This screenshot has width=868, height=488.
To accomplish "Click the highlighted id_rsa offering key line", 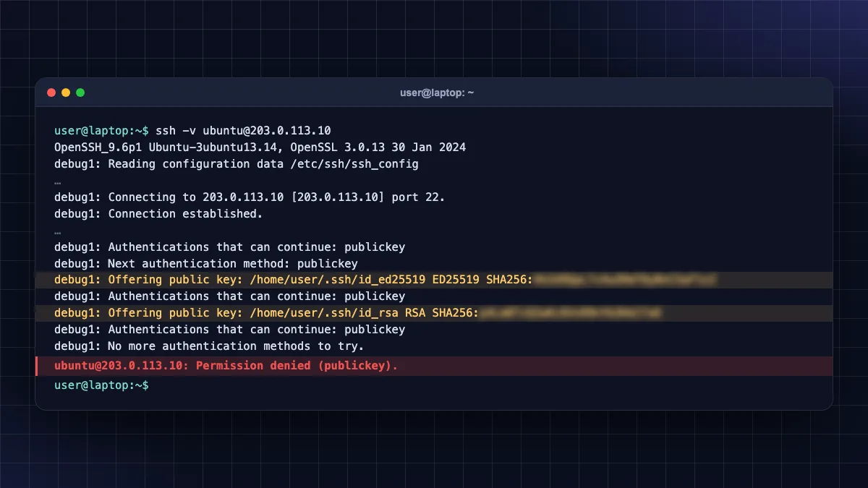I will 434,313.
